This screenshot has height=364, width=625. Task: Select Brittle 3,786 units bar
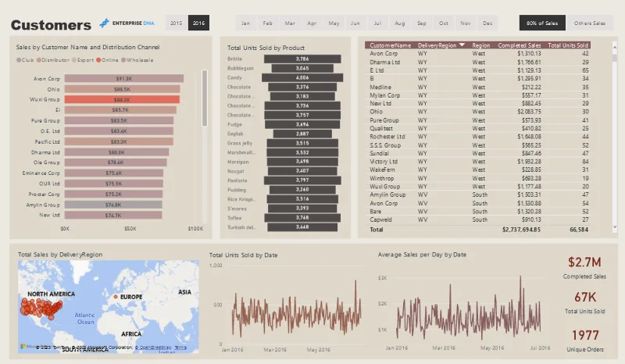pos(302,59)
